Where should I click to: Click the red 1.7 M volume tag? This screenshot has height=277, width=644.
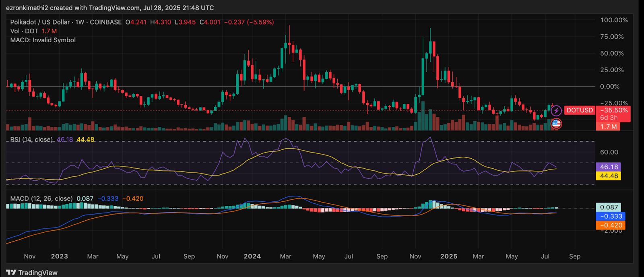[608, 126]
